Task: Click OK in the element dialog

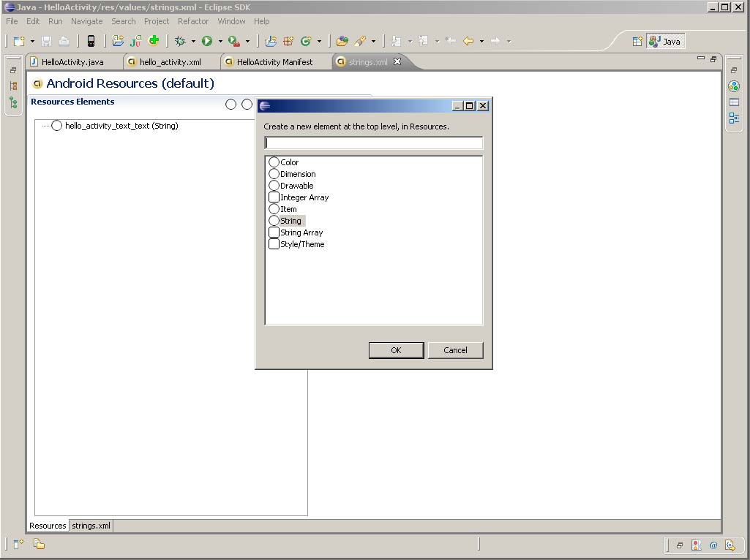Action: tap(396, 350)
